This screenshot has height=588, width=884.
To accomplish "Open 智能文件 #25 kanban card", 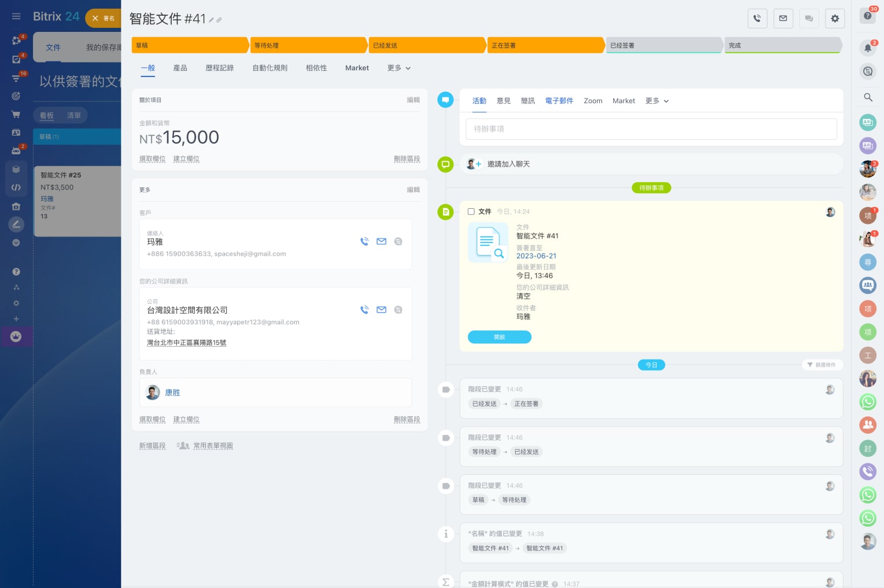I will (77, 201).
